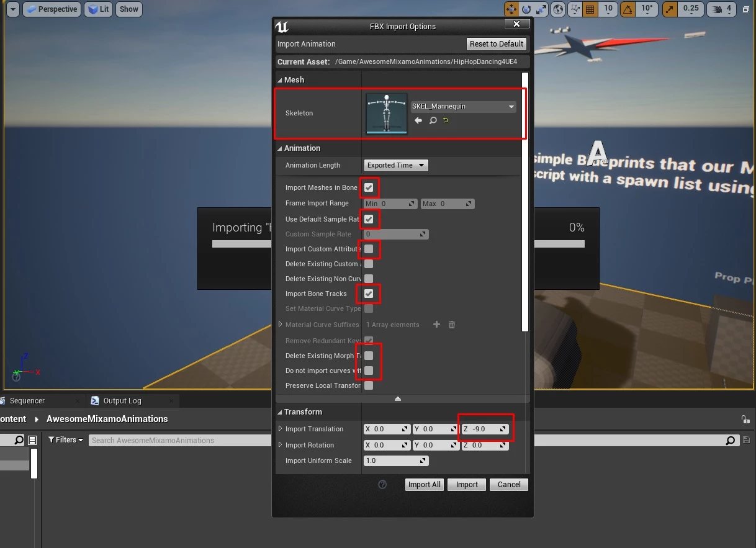Enable Preserve Local Transform checkbox
Viewport: 756px width, 548px height.
(x=369, y=385)
